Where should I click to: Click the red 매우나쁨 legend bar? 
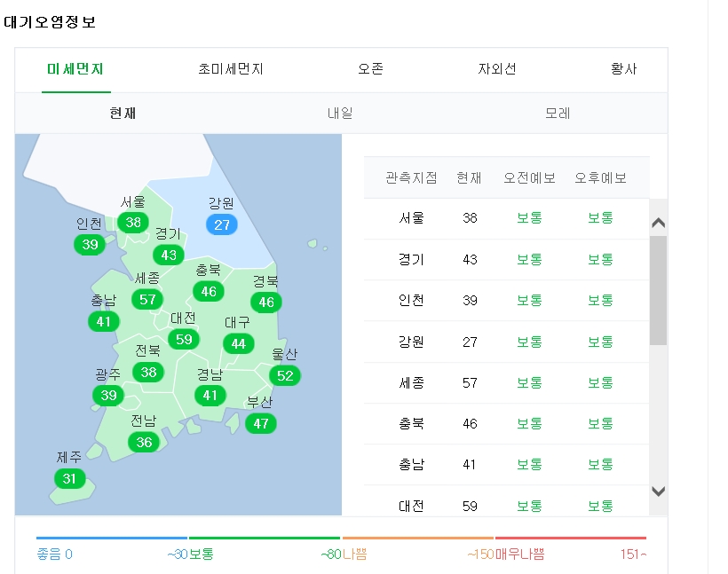click(x=571, y=538)
